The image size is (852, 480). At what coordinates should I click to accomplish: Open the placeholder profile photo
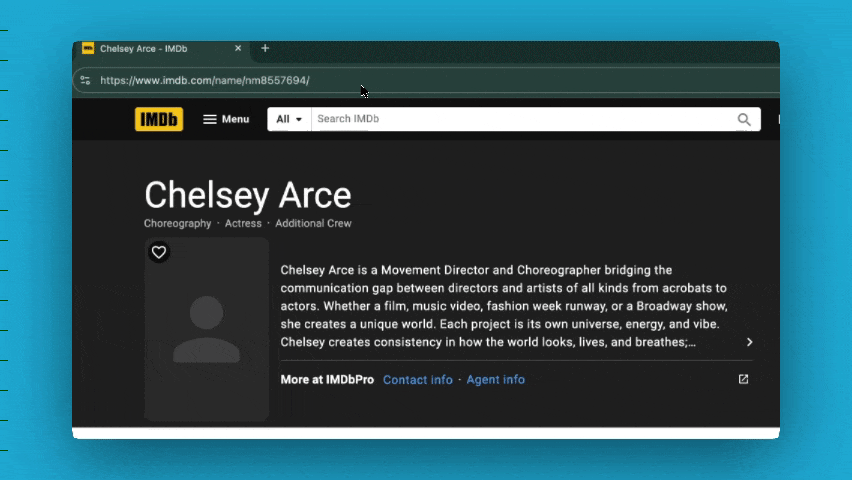coord(206,329)
